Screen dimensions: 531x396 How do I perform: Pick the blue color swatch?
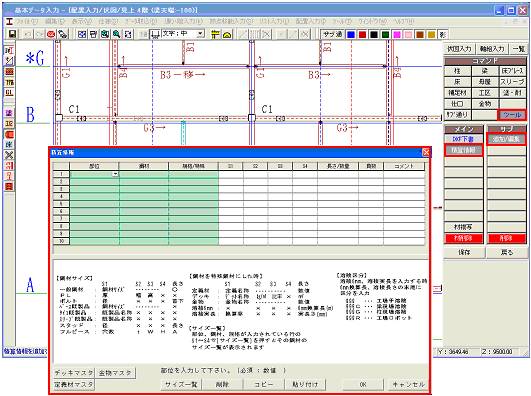tap(351, 34)
